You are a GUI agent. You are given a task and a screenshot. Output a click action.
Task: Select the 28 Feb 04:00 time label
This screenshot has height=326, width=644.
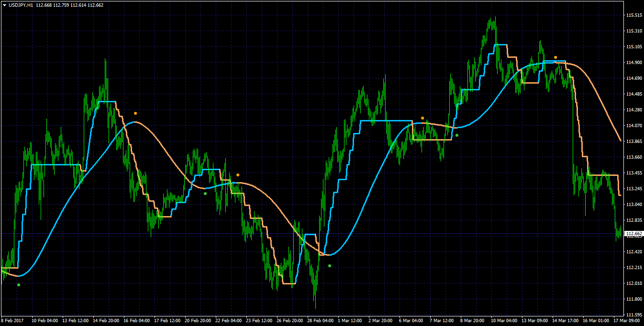[x=321, y=321]
